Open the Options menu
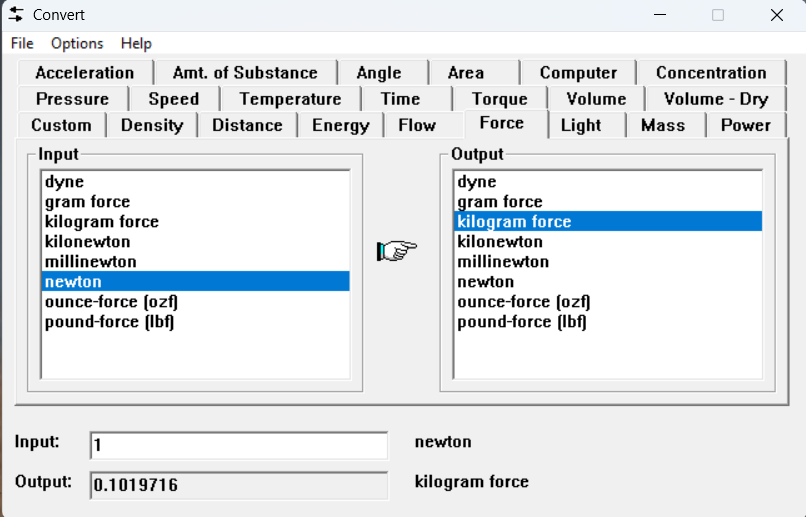This screenshot has width=806, height=517. (x=77, y=43)
